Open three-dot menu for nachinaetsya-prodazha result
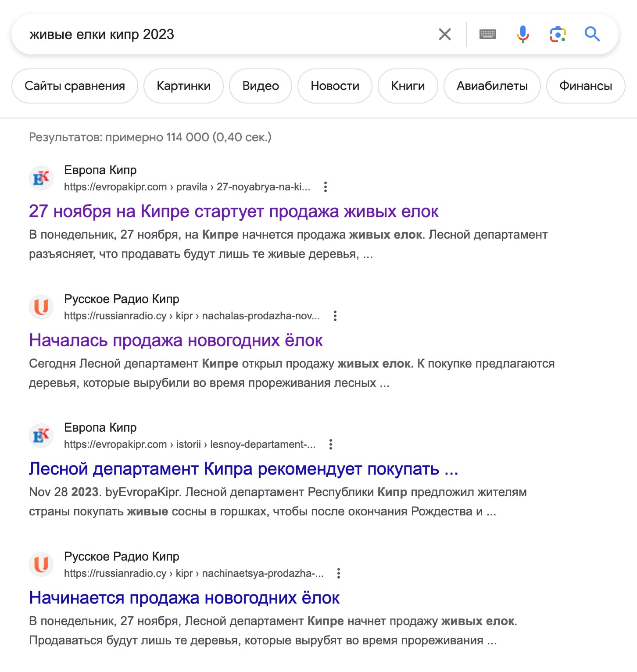The width and height of the screenshot is (637, 672). pyautogui.click(x=338, y=573)
